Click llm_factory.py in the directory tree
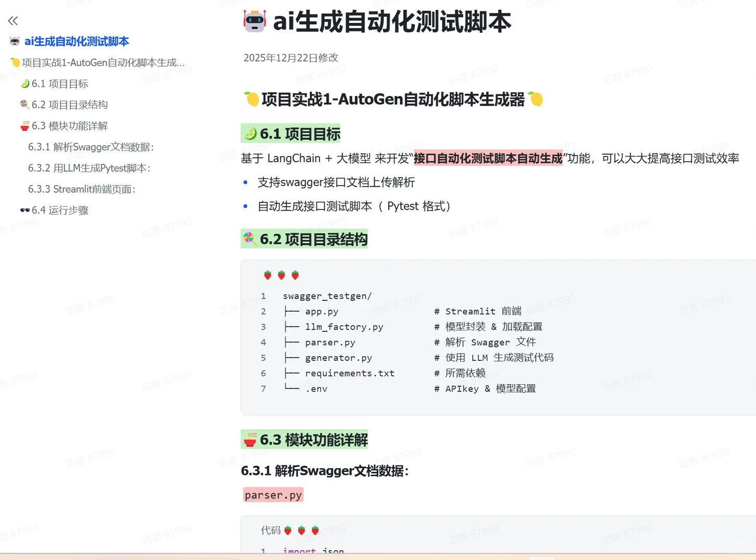The image size is (756, 560). 344,327
